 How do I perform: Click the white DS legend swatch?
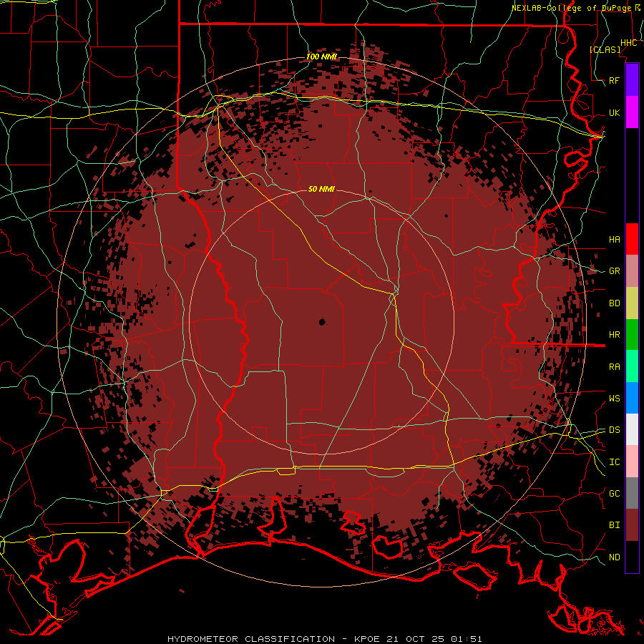tap(632, 429)
